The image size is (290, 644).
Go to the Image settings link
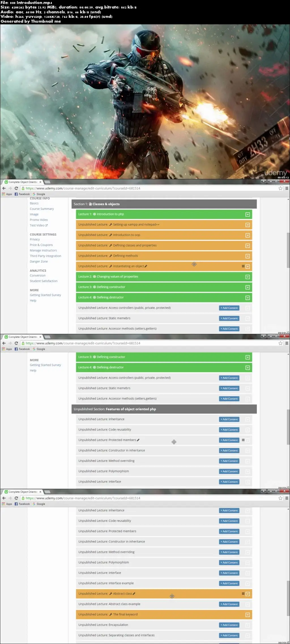(x=34, y=214)
